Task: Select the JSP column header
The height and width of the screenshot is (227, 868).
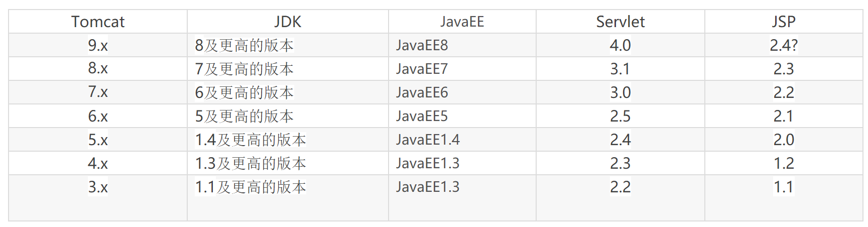Action: (783, 22)
